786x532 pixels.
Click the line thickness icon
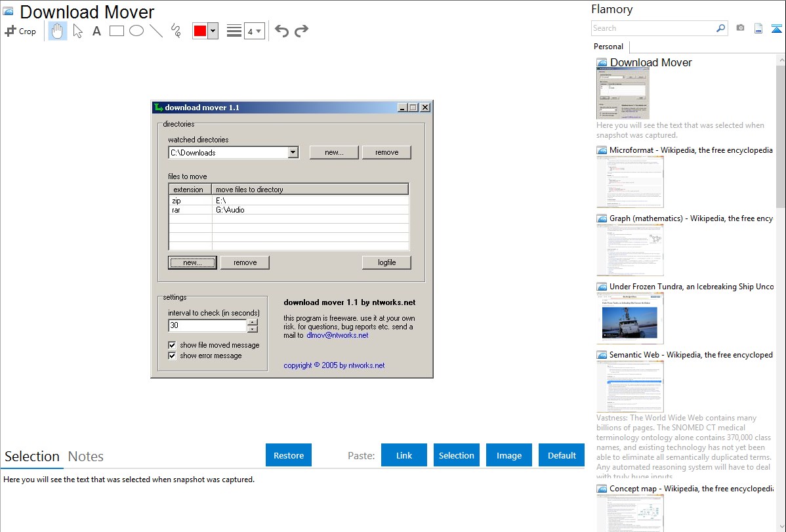[234, 31]
